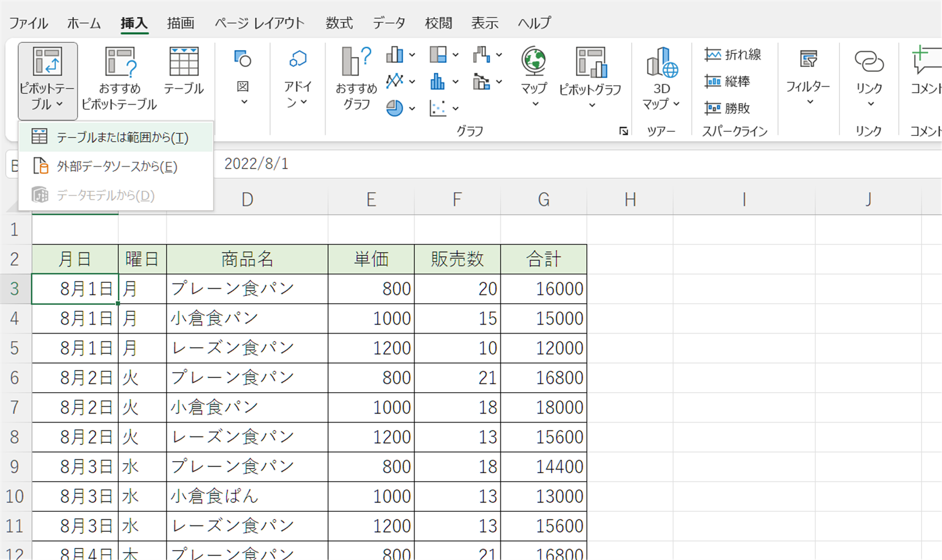
Task: Insert a line sparkline (折れ線)
Action: (x=733, y=54)
